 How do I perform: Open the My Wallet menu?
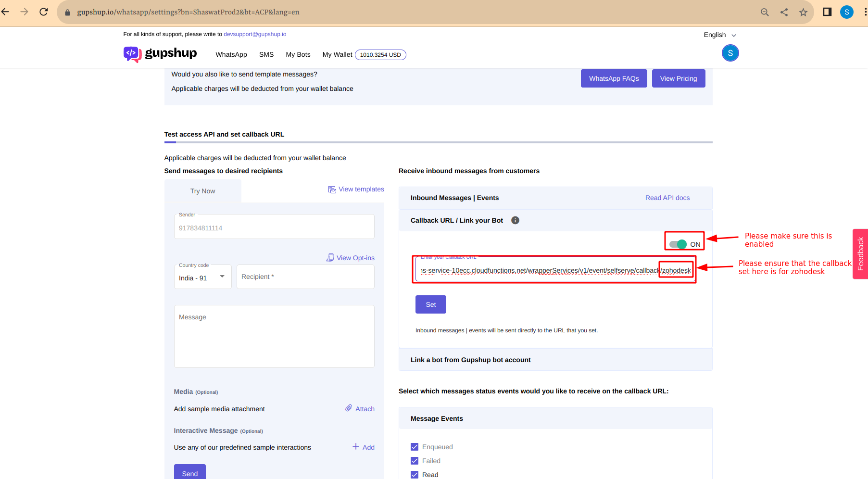337,55
